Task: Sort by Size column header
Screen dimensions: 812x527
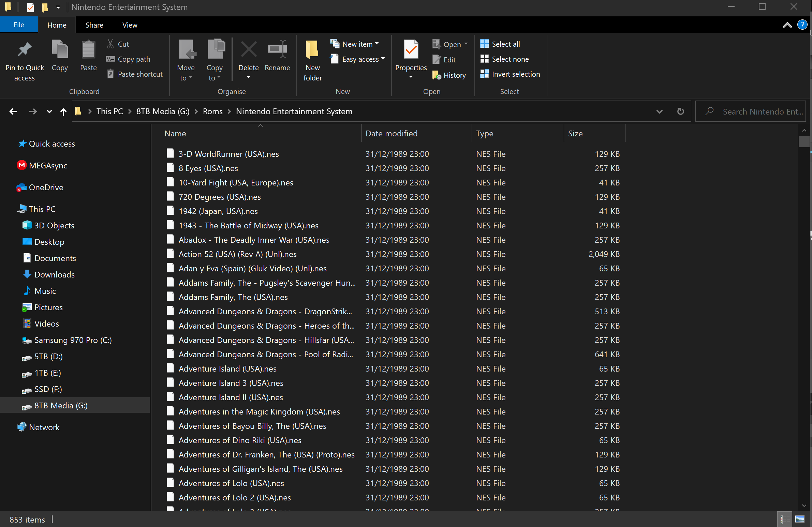Action: pyautogui.click(x=594, y=133)
